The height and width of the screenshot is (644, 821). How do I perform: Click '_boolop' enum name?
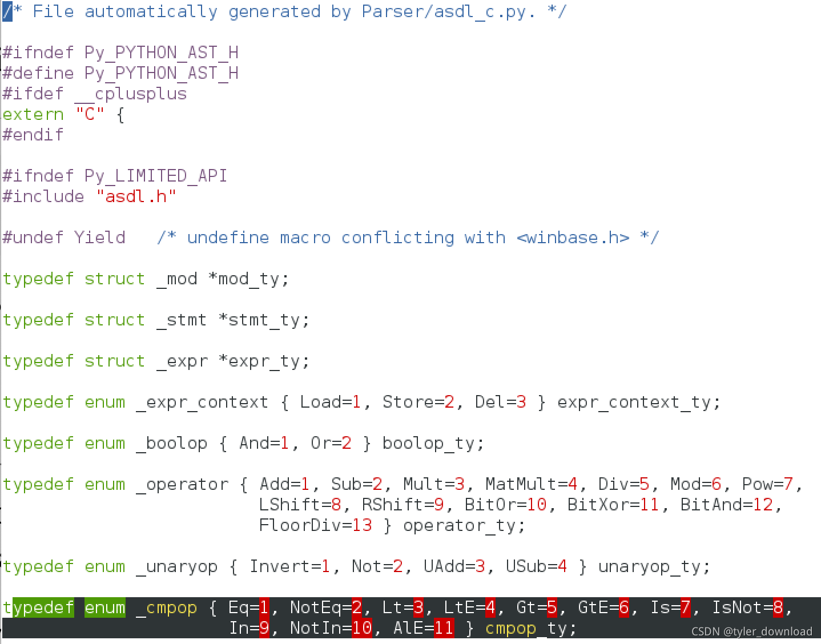click(x=171, y=444)
